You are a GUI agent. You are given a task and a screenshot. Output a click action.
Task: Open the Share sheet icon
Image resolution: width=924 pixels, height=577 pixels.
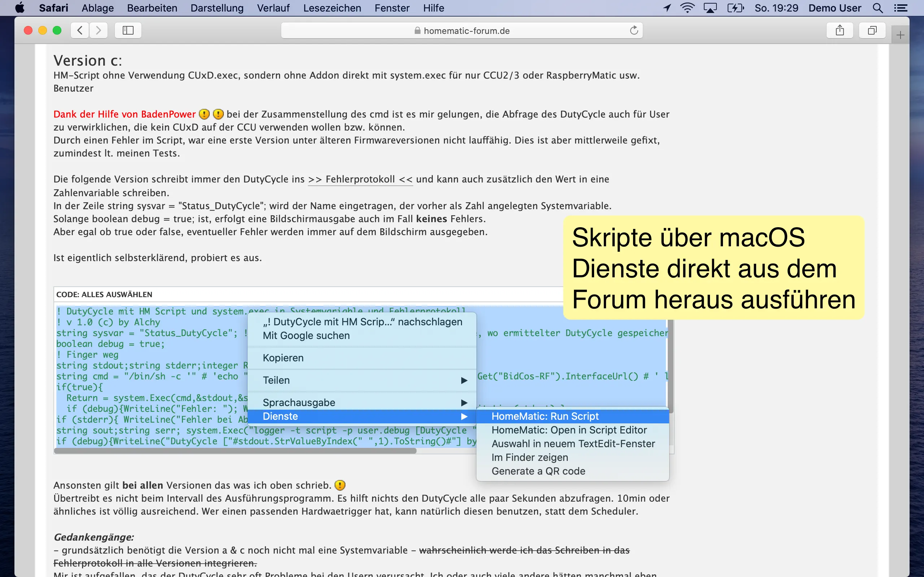pyautogui.click(x=840, y=30)
